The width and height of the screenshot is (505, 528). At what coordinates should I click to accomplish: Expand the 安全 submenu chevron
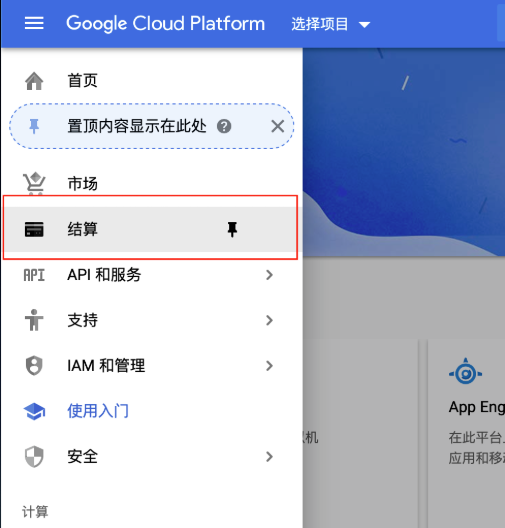point(269,457)
